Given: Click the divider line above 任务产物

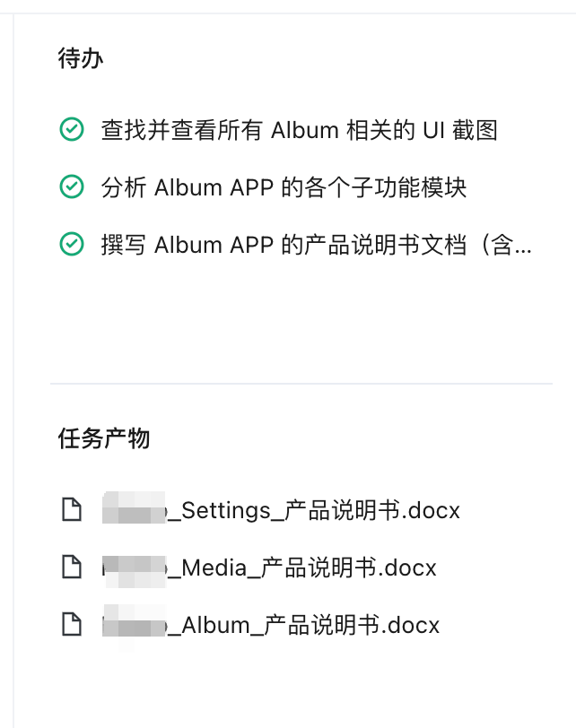Looking at the screenshot, I should tap(301, 384).
